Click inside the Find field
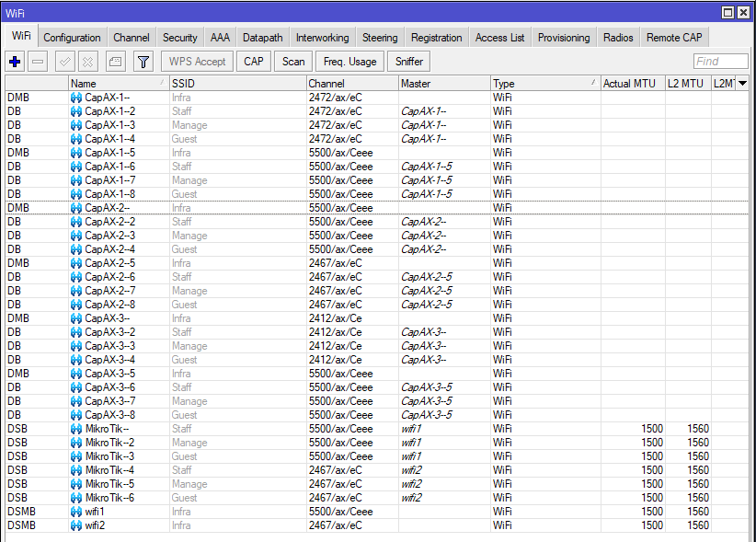Screen dimensions: 756x542 tap(721, 61)
